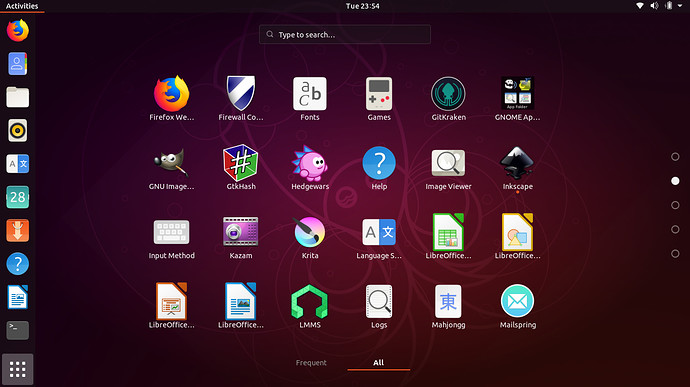Select the active second page indicator
Image resolution: width=690 pixels, height=387 pixels.
click(675, 181)
